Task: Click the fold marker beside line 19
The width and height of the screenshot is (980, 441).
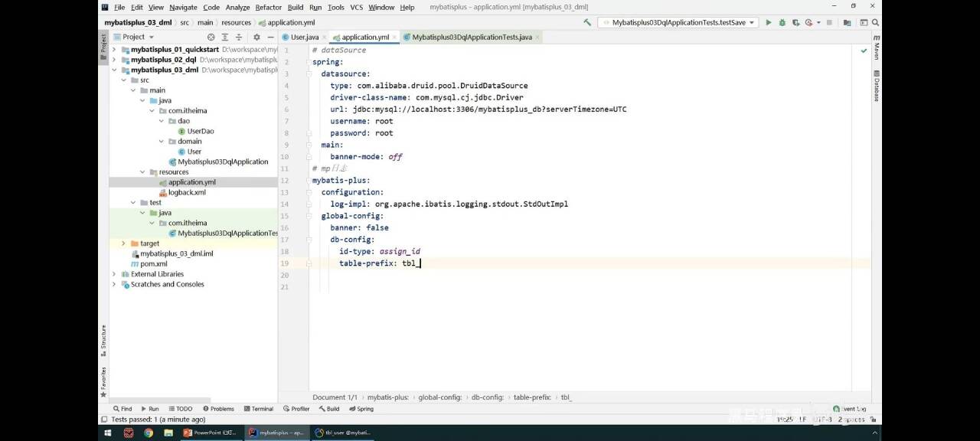Action: (x=309, y=263)
